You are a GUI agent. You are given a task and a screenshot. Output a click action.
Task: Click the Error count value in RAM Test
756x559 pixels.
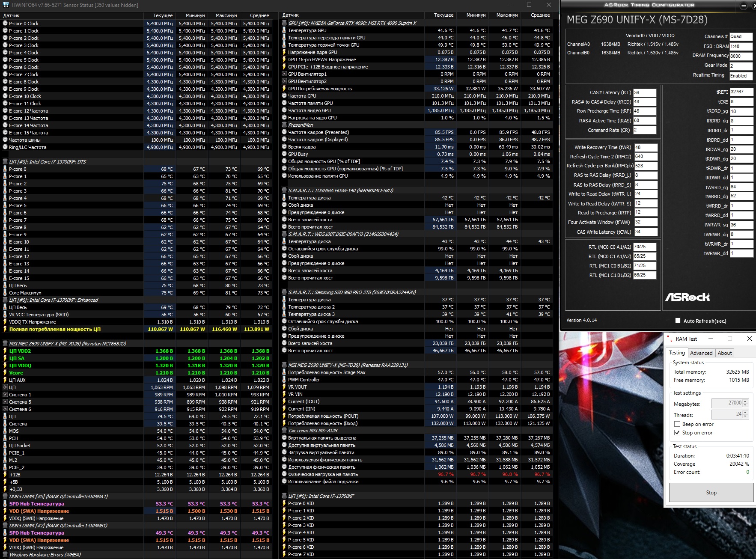pyautogui.click(x=747, y=472)
